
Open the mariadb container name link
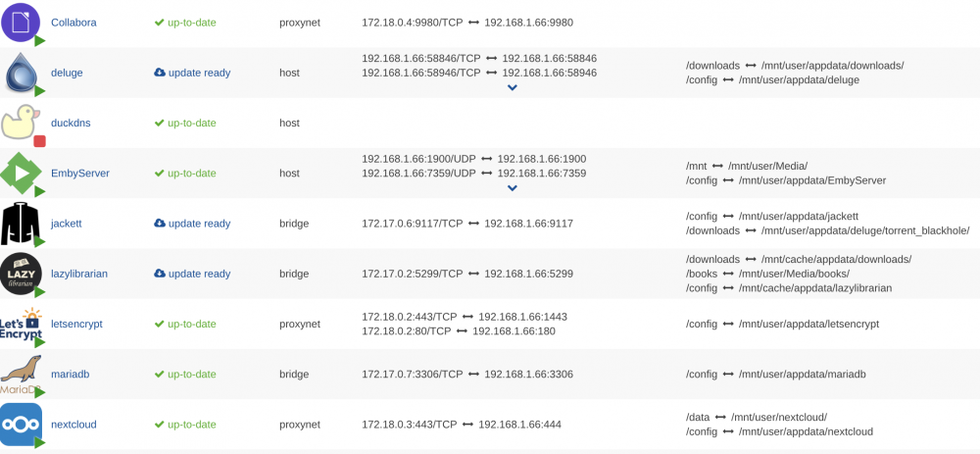click(x=71, y=374)
